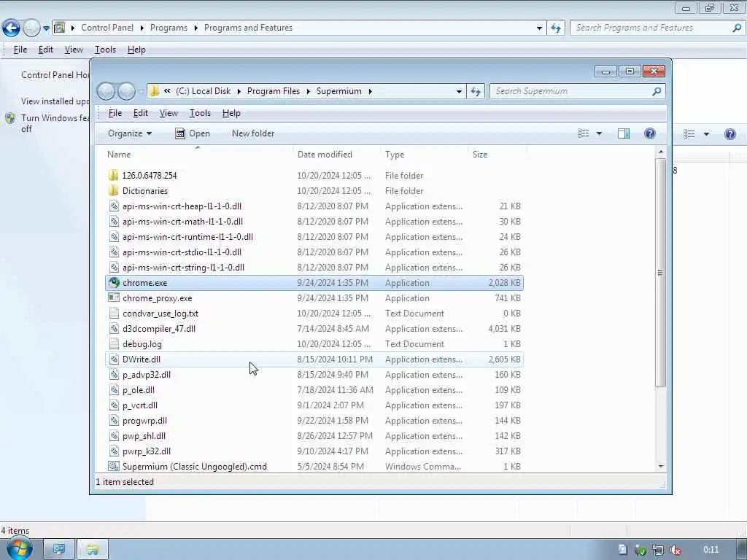Click the muted volume tray icon
Viewport: 747px width, 560px height.
[x=675, y=550]
